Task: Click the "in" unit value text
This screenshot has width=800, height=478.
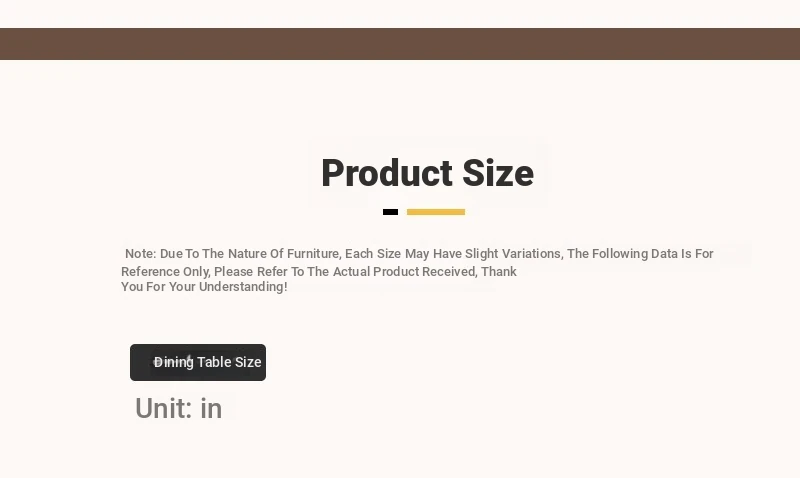Action: pyautogui.click(x=211, y=408)
